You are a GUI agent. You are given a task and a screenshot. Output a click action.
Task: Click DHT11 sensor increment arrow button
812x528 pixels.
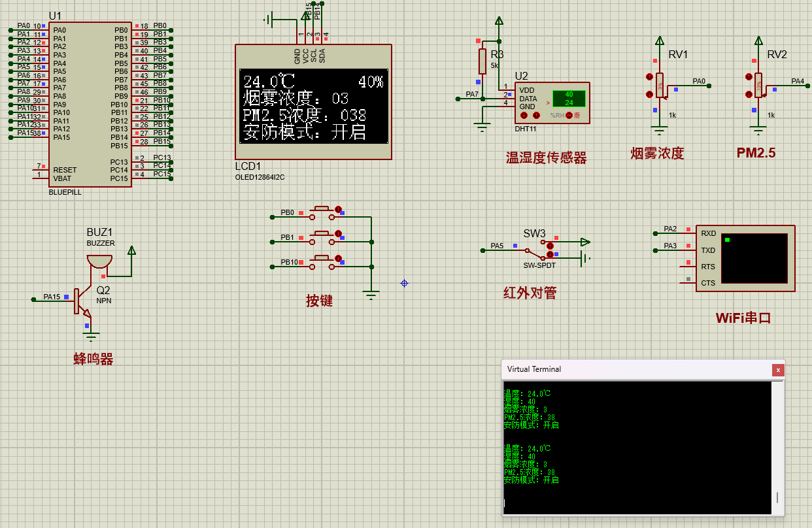536,116
